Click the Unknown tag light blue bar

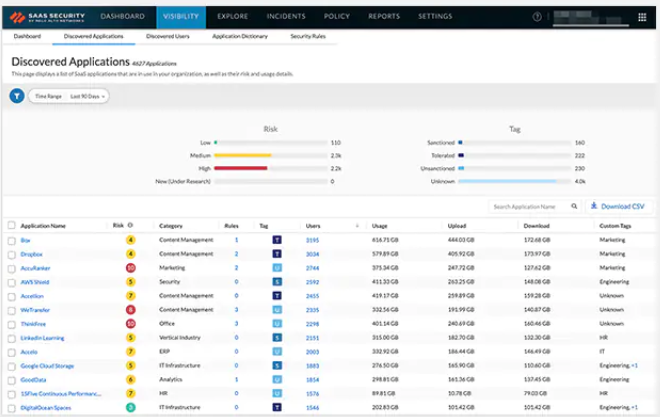(507, 181)
